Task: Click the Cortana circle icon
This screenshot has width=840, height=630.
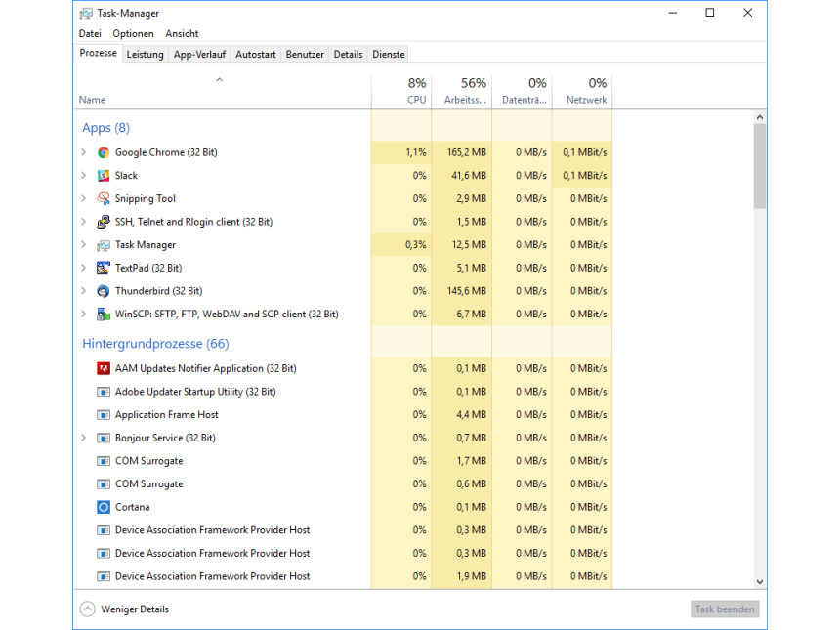Action: click(x=104, y=507)
